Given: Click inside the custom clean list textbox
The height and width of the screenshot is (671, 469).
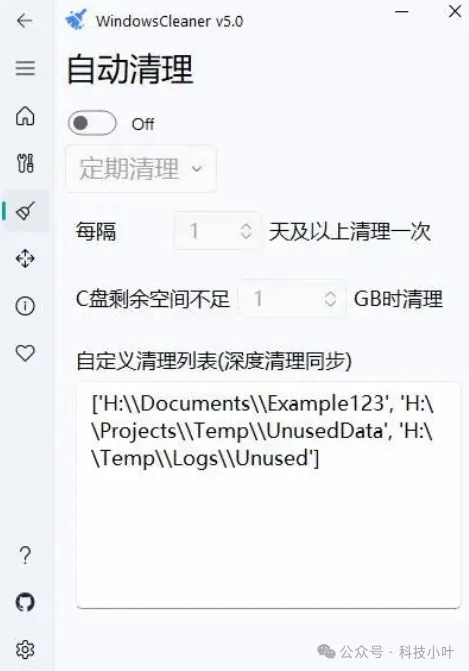Looking at the screenshot, I should pos(269,495).
